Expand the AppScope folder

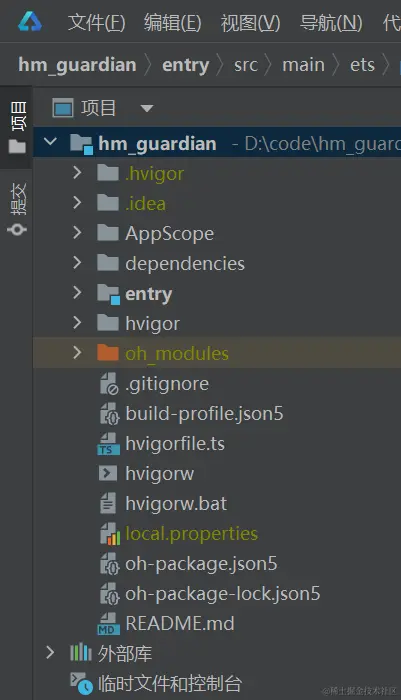pyautogui.click(x=77, y=233)
